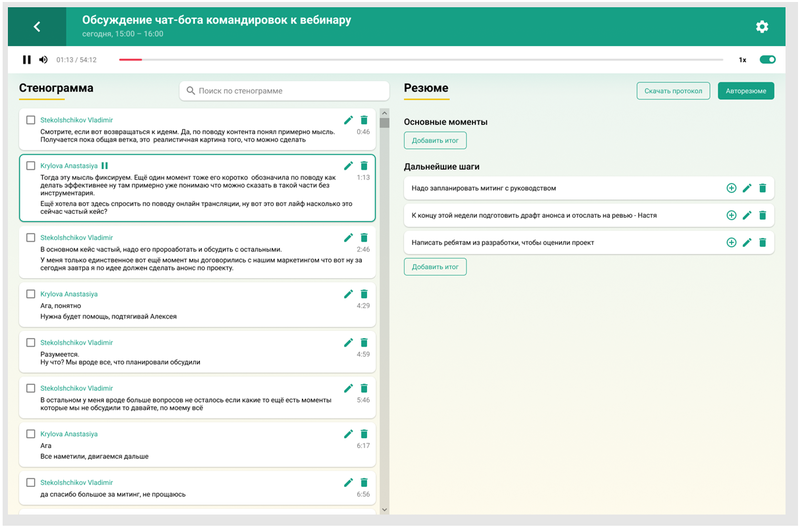
Task: Edit the transcript entry at 0:46
Action: (348, 120)
